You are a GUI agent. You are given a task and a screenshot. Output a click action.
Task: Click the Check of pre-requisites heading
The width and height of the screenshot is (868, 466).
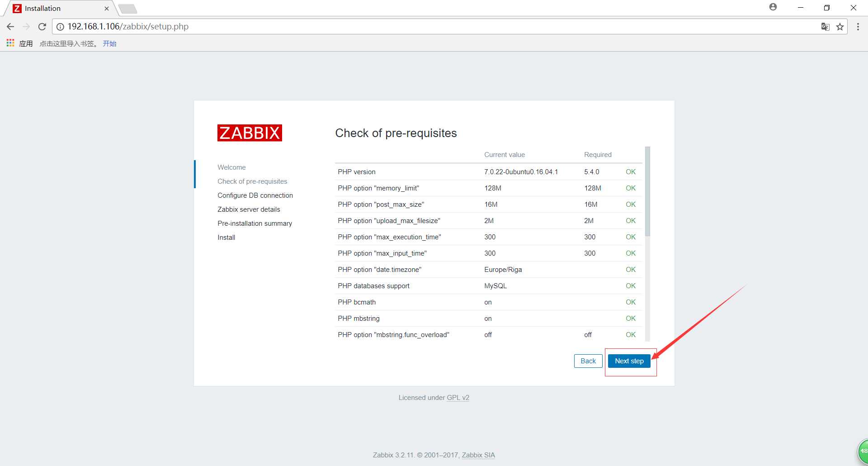coord(396,133)
